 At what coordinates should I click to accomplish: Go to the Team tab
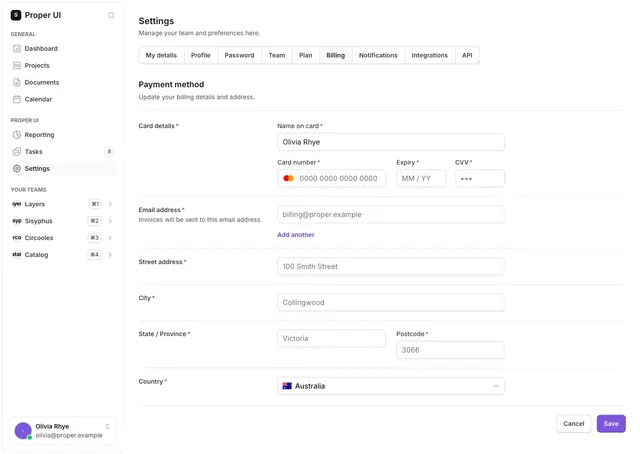coord(277,55)
